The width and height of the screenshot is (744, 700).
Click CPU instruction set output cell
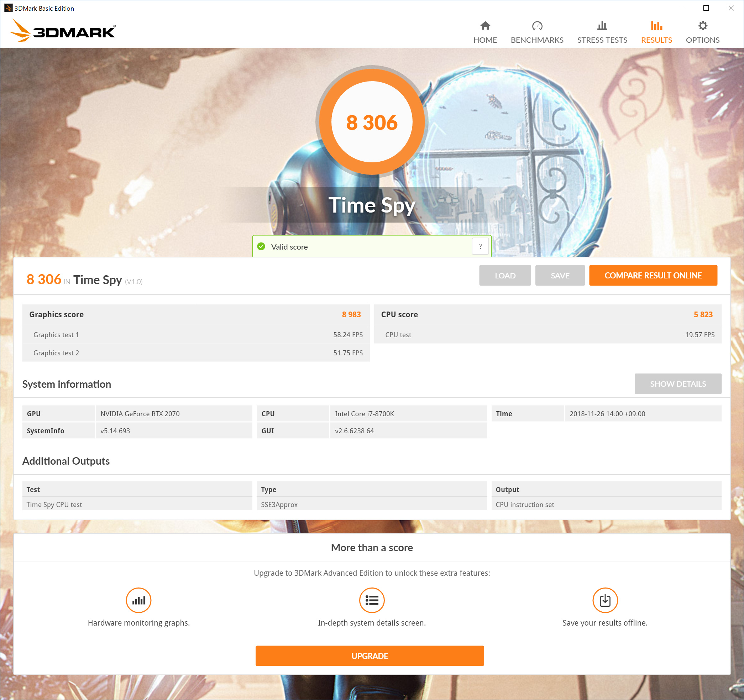[606, 504]
